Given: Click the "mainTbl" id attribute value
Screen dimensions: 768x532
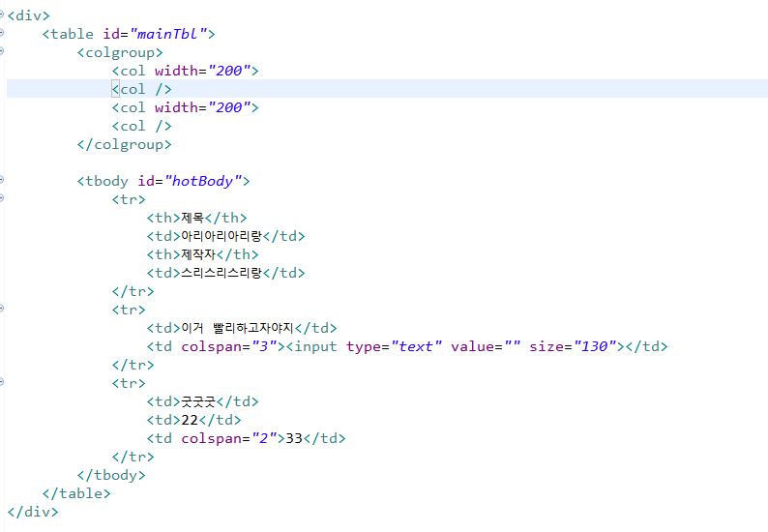Looking at the screenshot, I should [168, 34].
